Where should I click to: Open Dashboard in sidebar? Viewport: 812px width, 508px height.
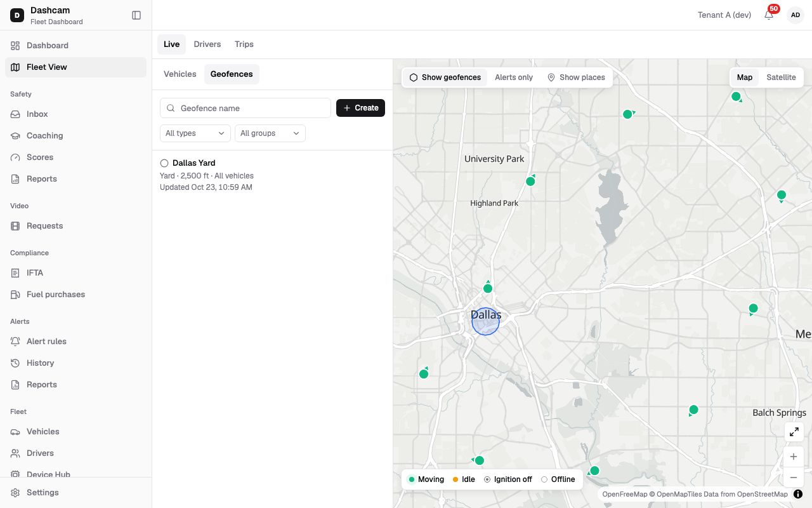point(75,46)
